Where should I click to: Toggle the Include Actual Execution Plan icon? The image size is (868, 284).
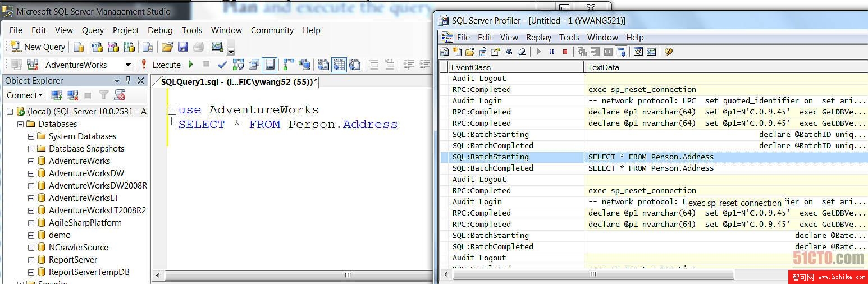coord(289,65)
